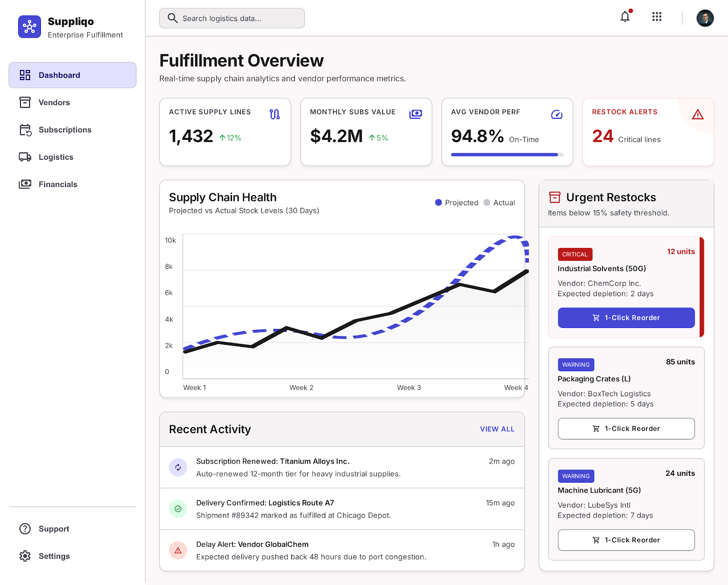Select Packaging Crates (L) item title
Image resolution: width=728 pixels, height=585 pixels.
click(x=594, y=379)
